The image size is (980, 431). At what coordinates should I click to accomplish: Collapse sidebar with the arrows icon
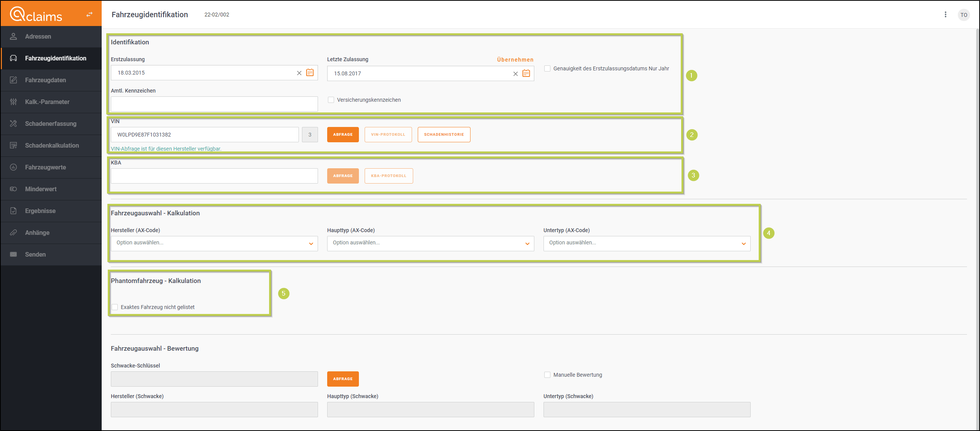(x=89, y=15)
